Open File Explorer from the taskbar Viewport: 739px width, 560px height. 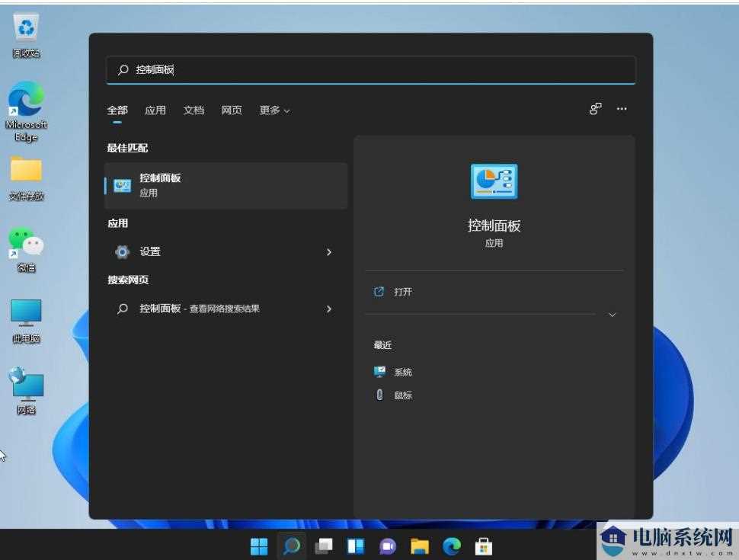pos(420,546)
